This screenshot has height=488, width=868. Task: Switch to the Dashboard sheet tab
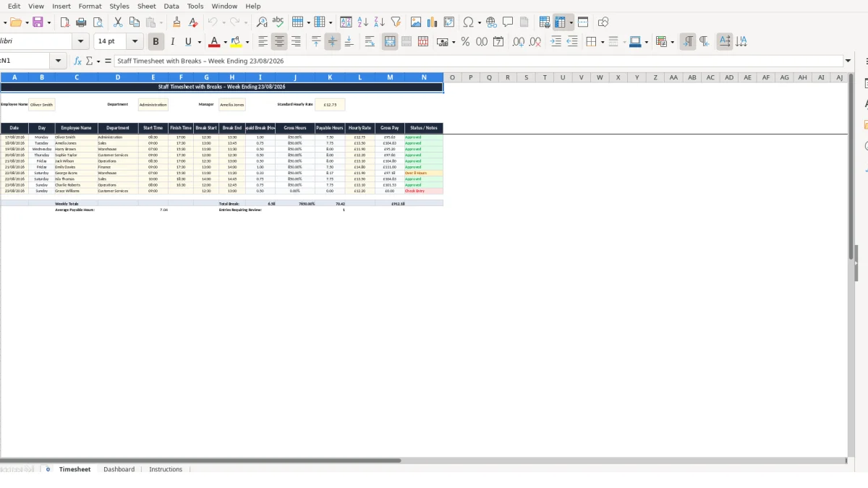tap(119, 469)
